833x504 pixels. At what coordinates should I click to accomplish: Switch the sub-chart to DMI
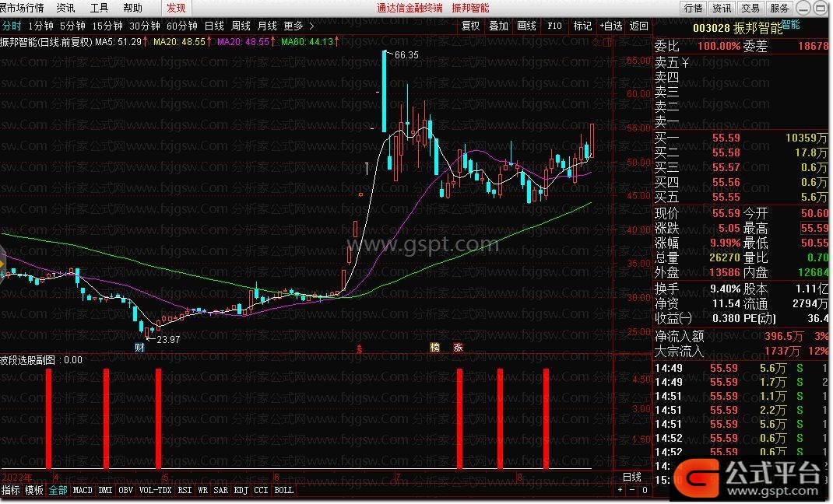pos(106,491)
